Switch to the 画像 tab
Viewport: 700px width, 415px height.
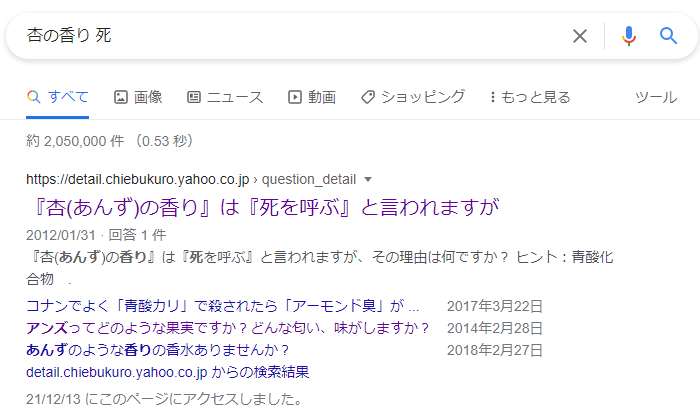[138, 97]
